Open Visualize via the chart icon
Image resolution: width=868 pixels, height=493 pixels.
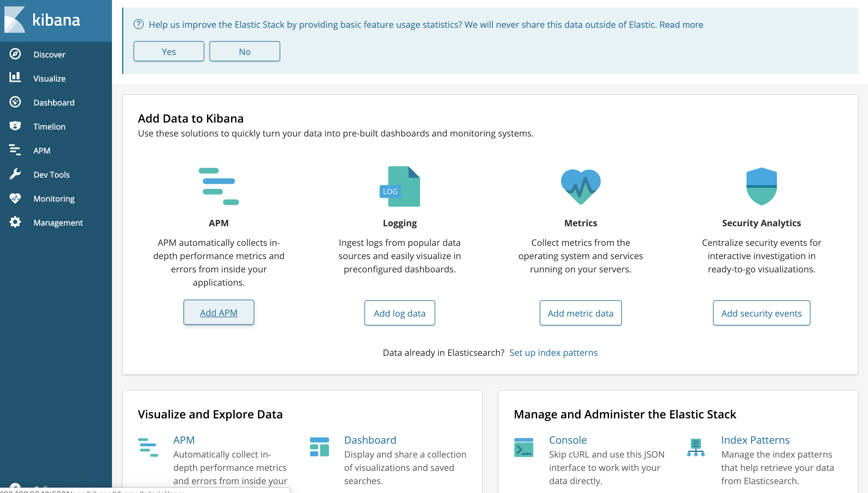pyautogui.click(x=15, y=78)
